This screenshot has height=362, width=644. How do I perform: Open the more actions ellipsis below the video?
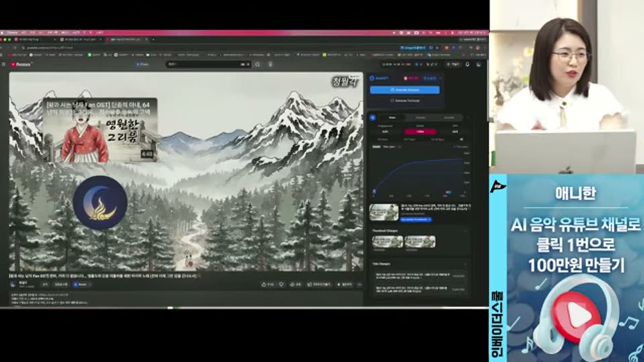click(360, 284)
